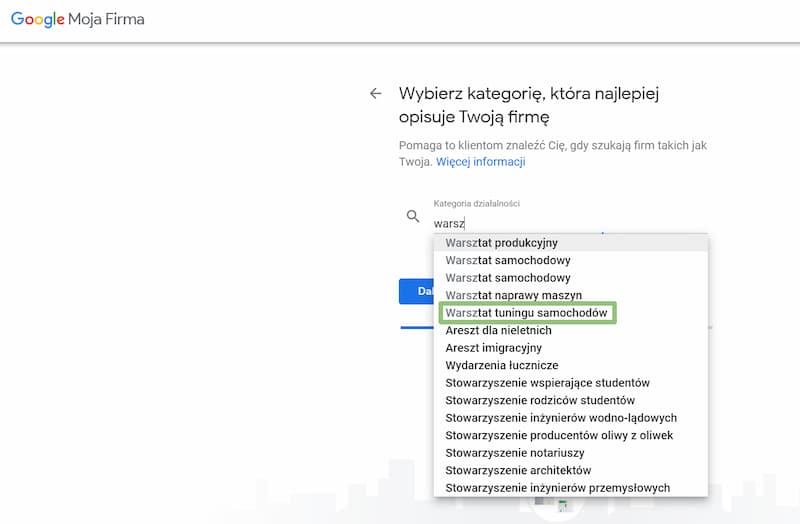Choose Wydarzenia łucznicze suggestion
Viewport: 800px width, 524px height.
point(570,365)
